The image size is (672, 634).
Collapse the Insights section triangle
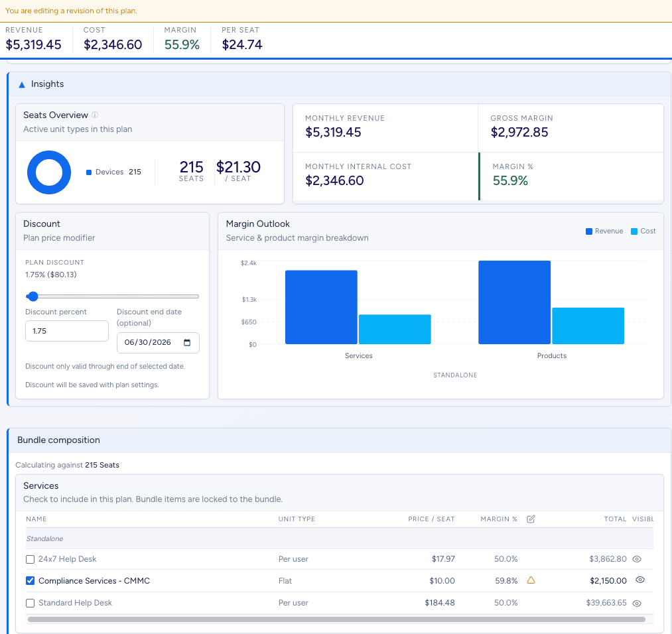[21, 84]
